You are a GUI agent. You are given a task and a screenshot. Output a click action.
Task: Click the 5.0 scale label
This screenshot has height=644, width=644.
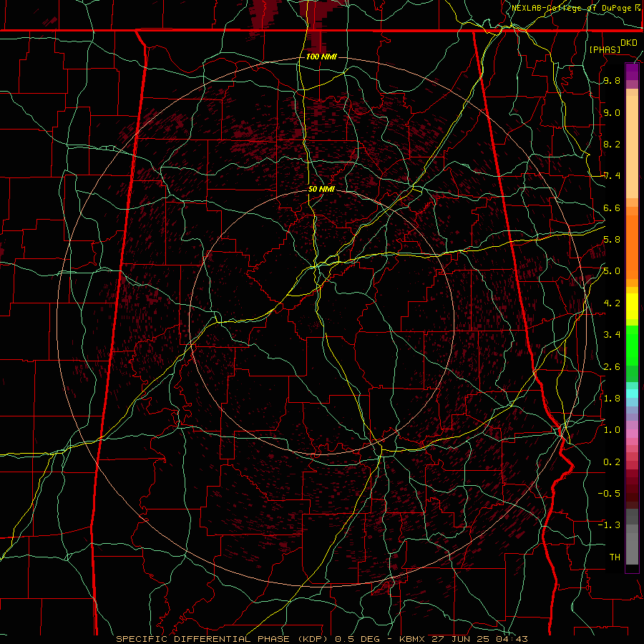point(612,271)
